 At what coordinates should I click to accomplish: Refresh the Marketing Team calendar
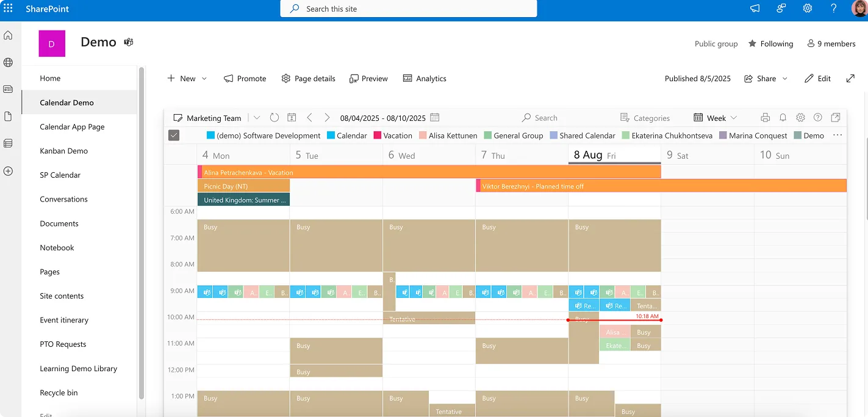(274, 117)
